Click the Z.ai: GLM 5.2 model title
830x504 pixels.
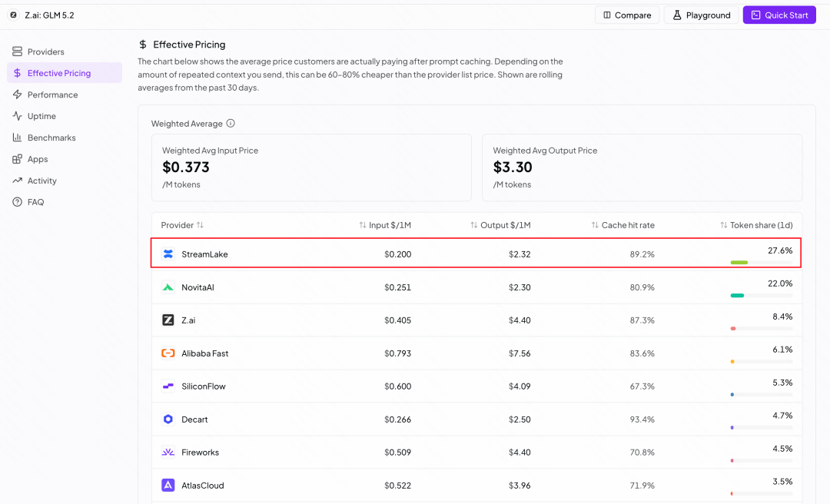coord(49,15)
